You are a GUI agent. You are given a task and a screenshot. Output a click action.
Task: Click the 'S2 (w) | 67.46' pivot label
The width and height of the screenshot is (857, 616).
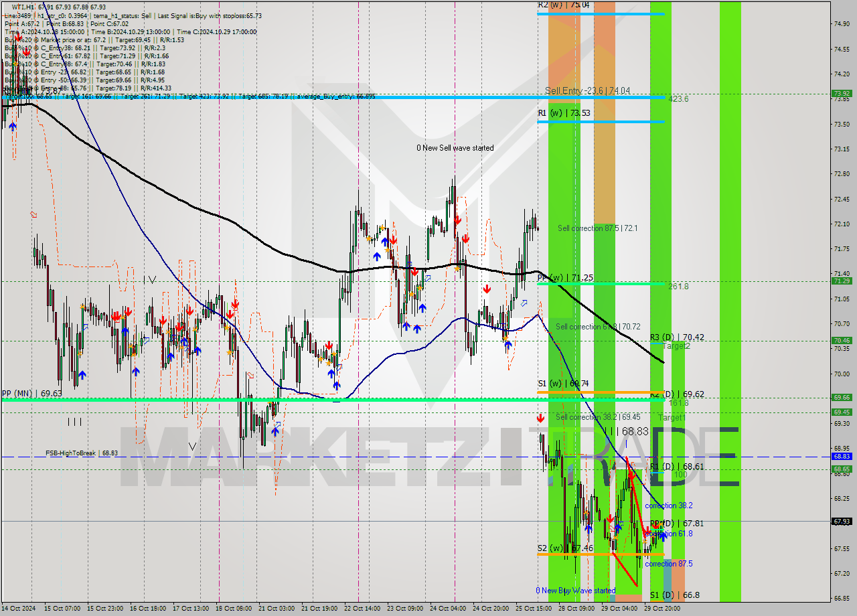pyautogui.click(x=565, y=548)
